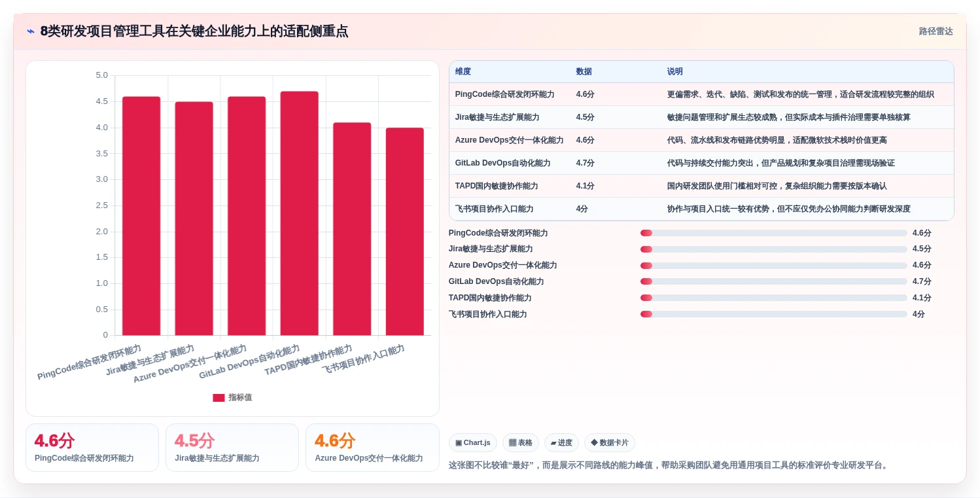Click the TAPD国内敏捷协作能力 chart bar
The height and width of the screenshot is (498, 980).
coord(352,229)
